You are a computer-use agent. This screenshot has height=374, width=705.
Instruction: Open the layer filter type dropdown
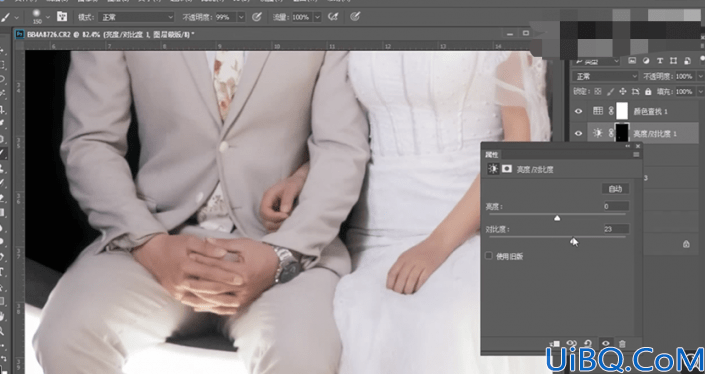[597, 61]
